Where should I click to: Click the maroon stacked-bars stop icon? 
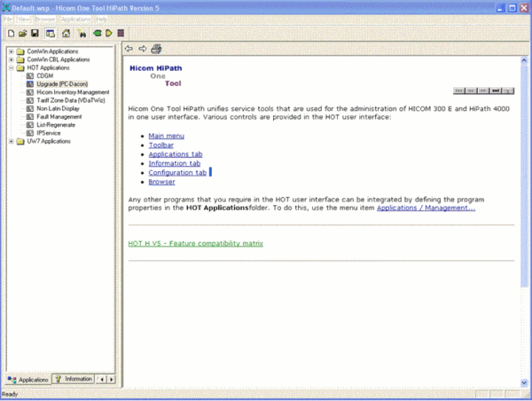click(x=121, y=34)
